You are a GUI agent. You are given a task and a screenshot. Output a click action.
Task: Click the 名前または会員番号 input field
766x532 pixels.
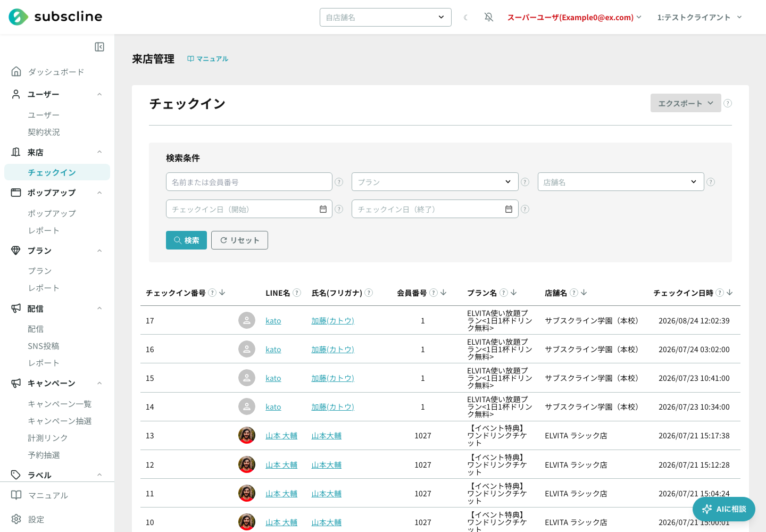(x=249, y=182)
